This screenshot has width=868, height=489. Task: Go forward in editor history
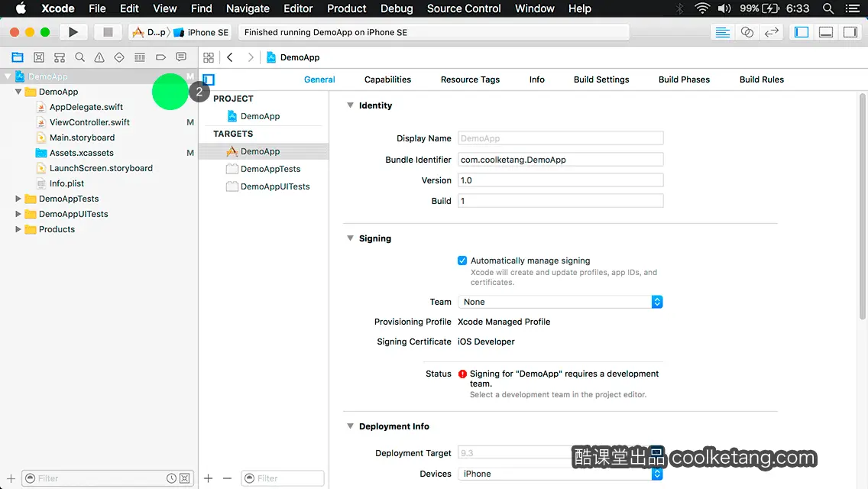[x=250, y=57]
